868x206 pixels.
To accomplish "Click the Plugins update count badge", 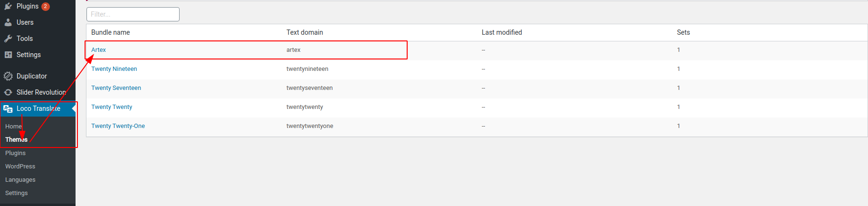I will [x=46, y=6].
